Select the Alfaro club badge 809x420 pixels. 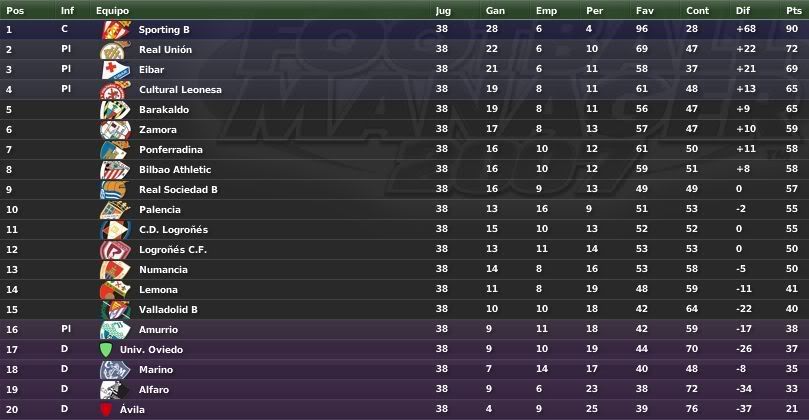click(116, 390)
